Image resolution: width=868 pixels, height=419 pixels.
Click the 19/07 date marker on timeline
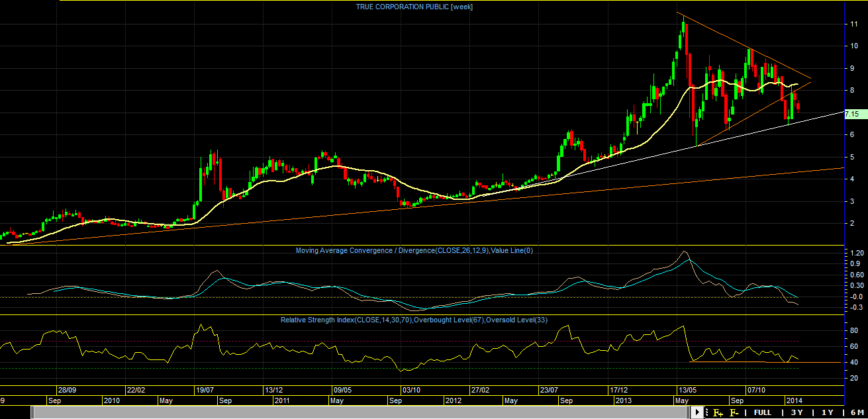coord(204,390)
